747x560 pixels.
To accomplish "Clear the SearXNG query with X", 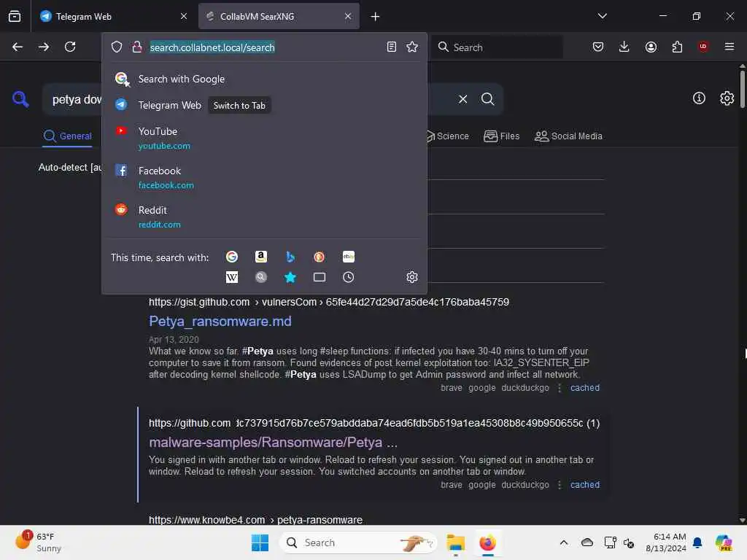I will (462, 99).
